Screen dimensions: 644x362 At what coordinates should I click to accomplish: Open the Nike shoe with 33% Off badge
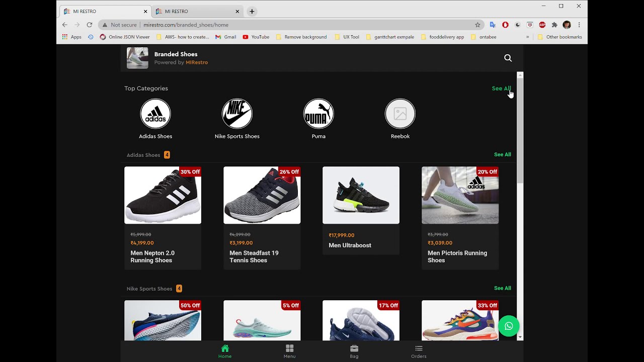tap(460, 320)
